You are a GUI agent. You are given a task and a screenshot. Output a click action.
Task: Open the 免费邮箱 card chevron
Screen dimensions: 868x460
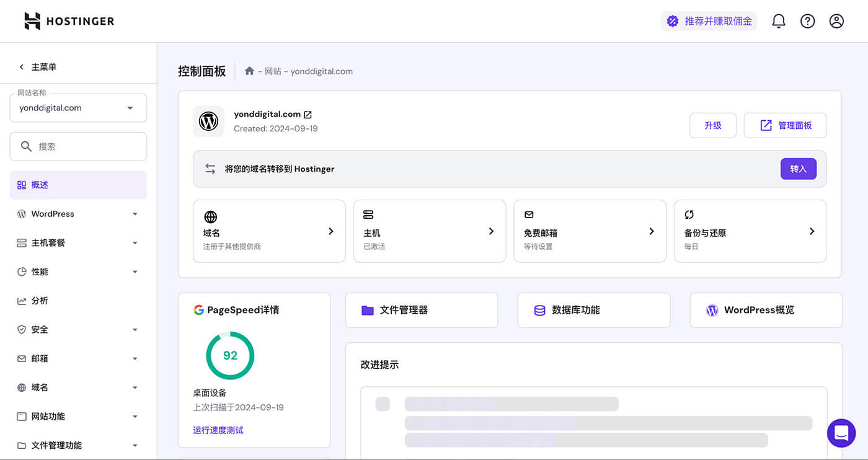coord(652,231)
